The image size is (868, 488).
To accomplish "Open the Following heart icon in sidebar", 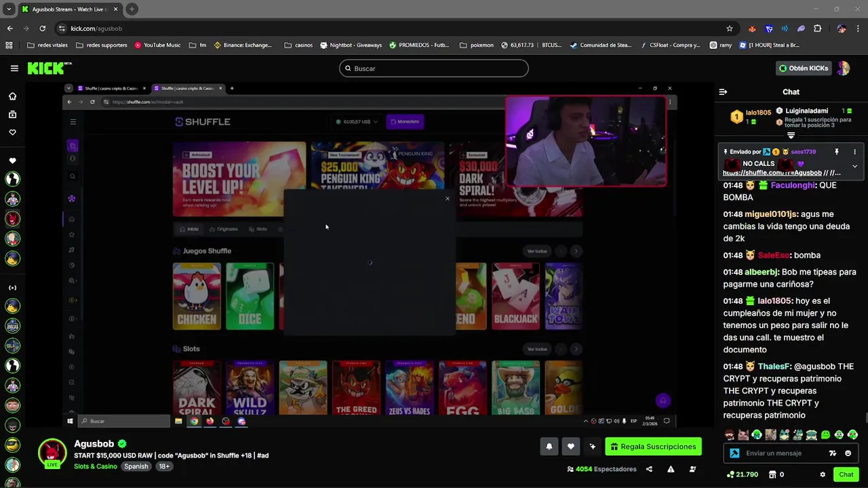I will pyautogui.click(x=12, y=132).
